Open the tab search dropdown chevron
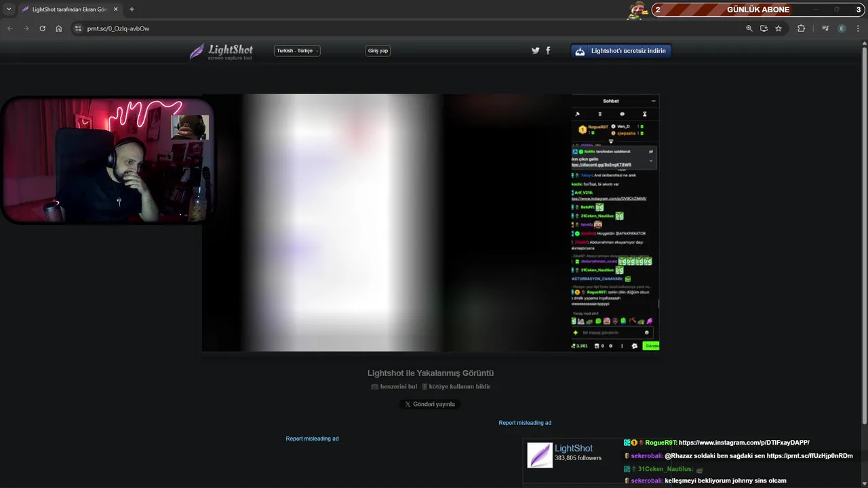Viewport: 868px width, 488px height. (x=9, y=9)
